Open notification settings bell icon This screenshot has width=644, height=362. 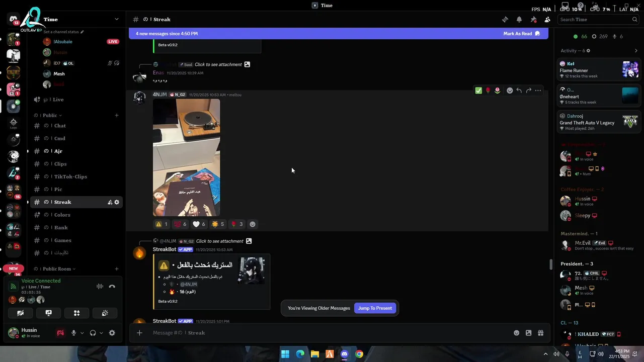[519, 19]
